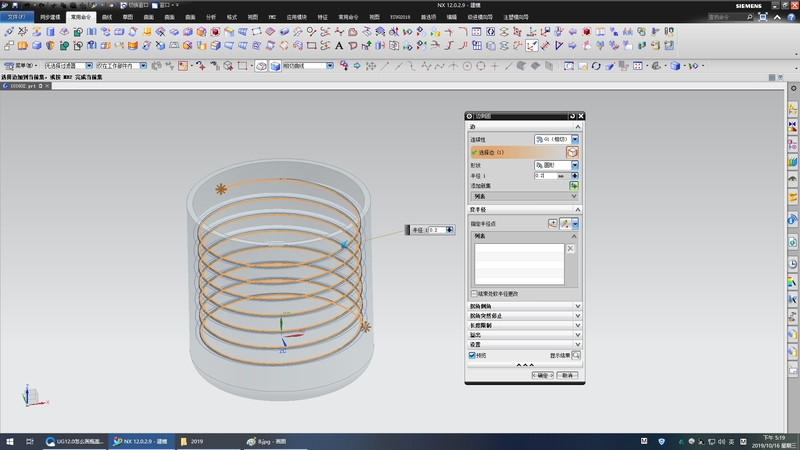
Task: Click the 取消 cancel button
Action: 567,376
